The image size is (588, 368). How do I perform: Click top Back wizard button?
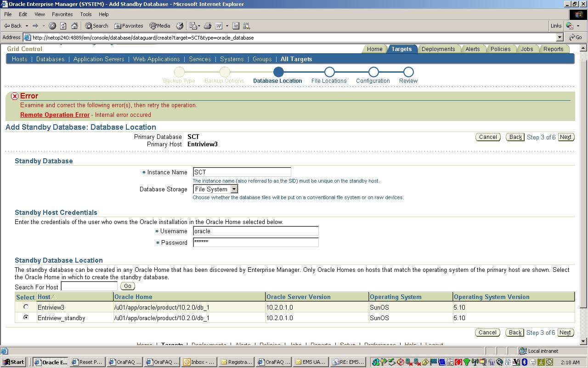click(515, 137)
